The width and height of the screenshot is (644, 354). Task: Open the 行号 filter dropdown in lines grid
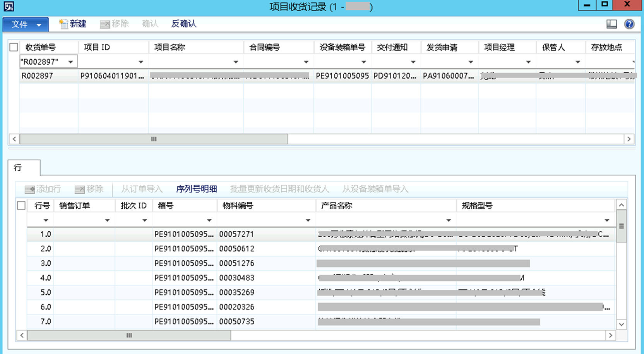pos(46,220)
